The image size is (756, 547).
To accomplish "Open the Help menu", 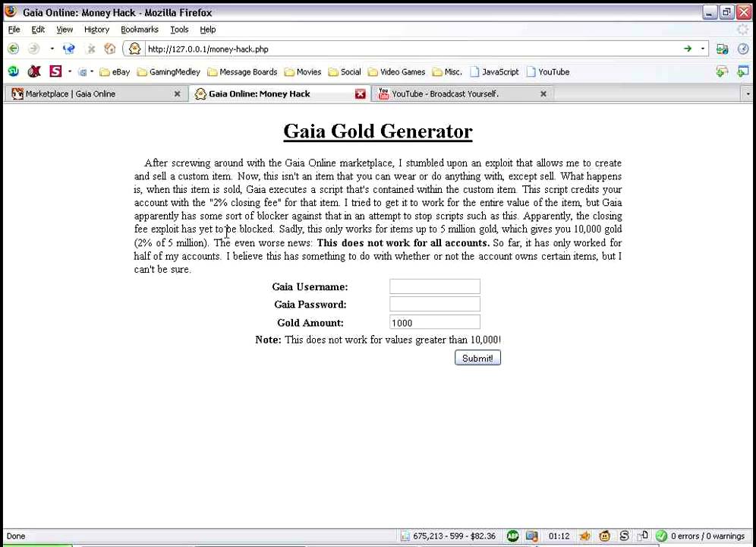I will click(x=208, y=30).
